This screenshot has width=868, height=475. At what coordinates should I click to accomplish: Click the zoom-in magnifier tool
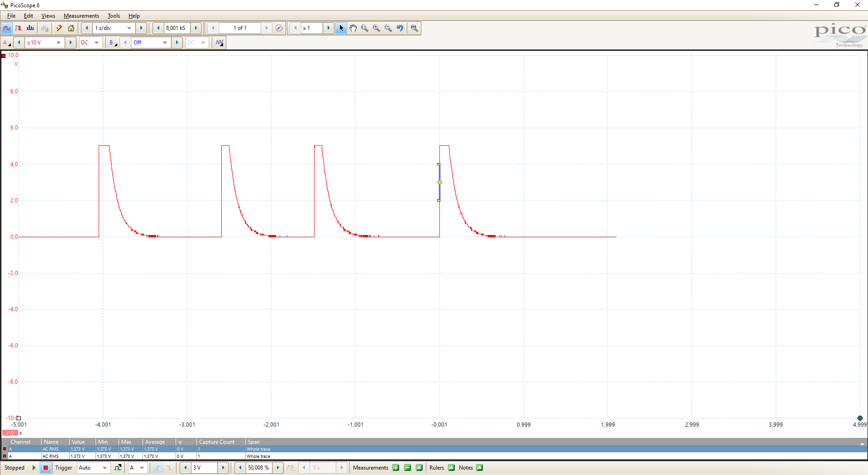[377, 28]
